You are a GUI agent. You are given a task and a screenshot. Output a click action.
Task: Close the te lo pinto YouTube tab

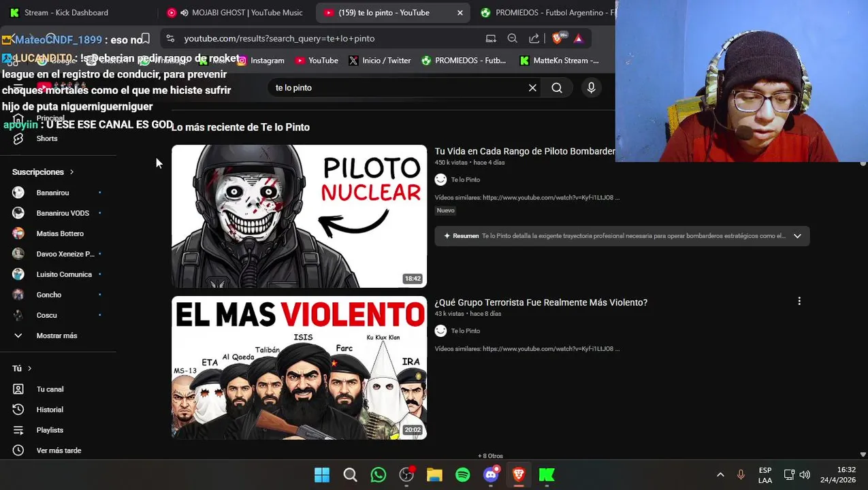click(460, 12)
